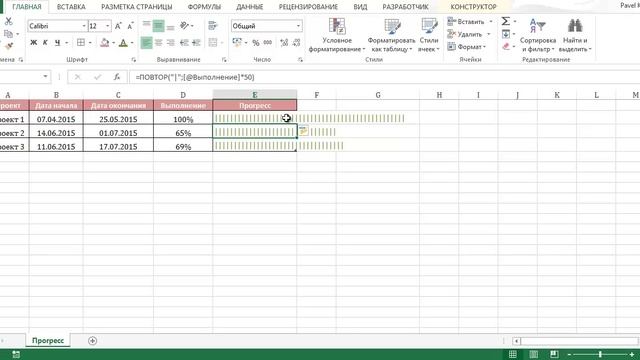This screenshot has height=360, width=640.
Task: Click the Merge and Center icon
Action: [213, 42]
